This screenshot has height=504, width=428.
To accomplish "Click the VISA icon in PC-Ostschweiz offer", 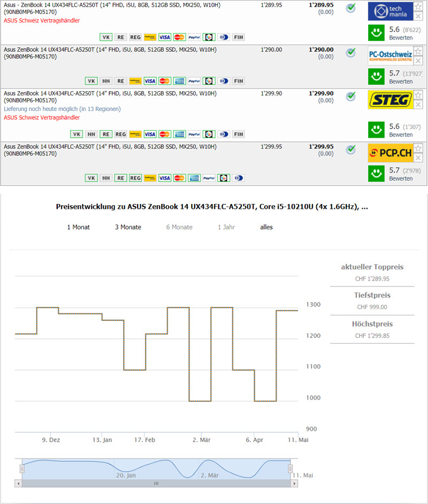I will tap(150, 81).
